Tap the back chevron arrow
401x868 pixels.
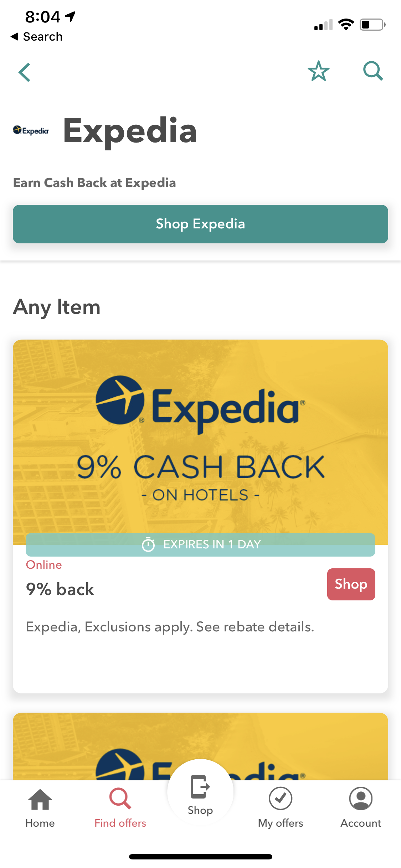(25, 72)
